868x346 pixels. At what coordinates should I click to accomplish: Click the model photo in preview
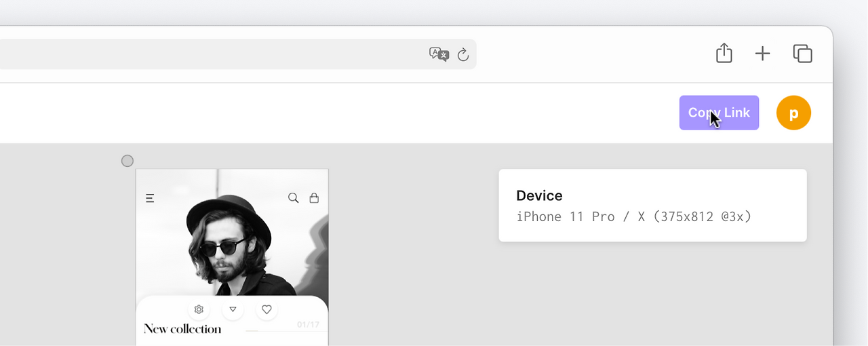coord(231,244)
